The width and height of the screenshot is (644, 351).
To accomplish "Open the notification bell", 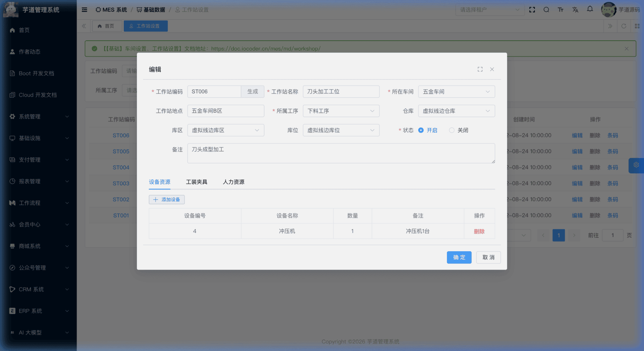I will 590,10.
